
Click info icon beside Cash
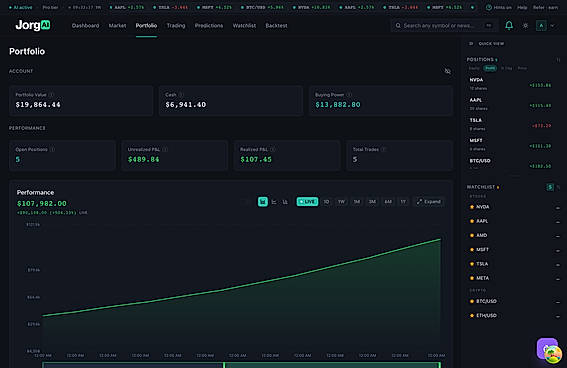(181, 95)
